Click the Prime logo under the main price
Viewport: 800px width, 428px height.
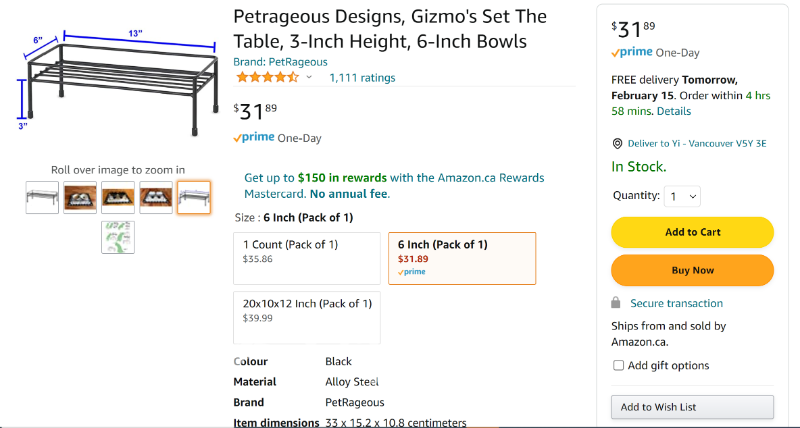253,138
